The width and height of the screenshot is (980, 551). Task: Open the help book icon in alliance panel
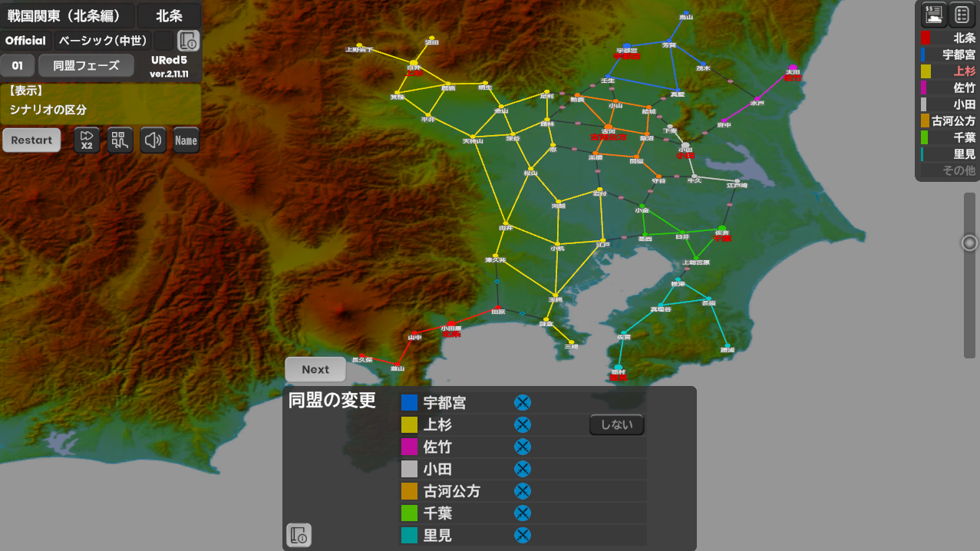coord(299,535)
